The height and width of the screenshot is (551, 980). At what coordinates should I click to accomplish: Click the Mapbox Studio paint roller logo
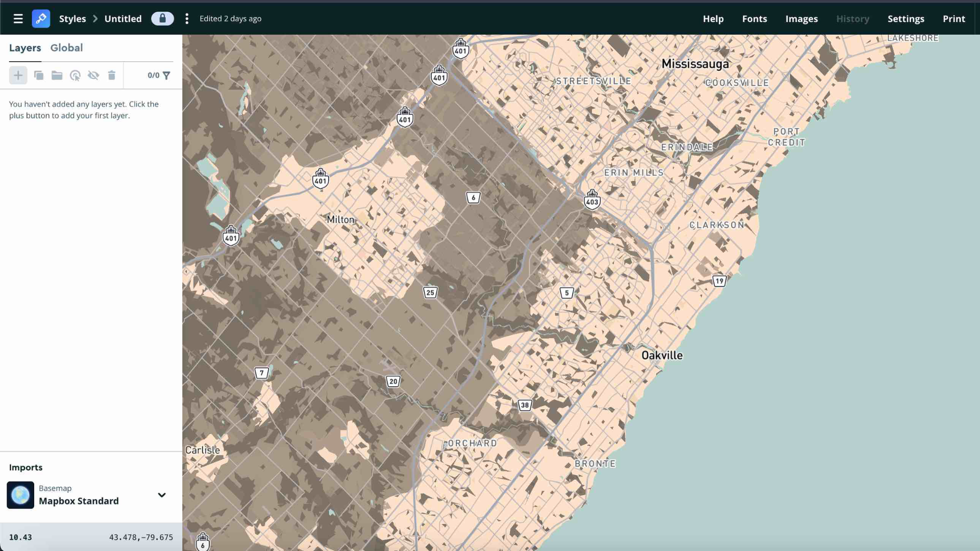(41, 18)
